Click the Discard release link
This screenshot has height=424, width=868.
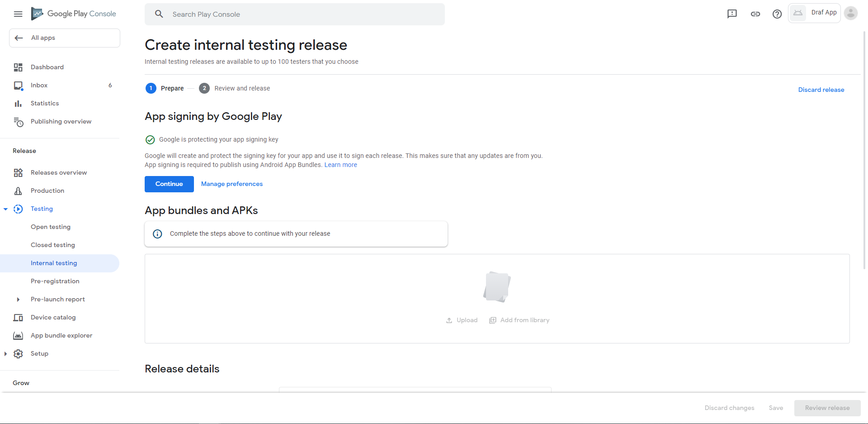click(821, 90)
